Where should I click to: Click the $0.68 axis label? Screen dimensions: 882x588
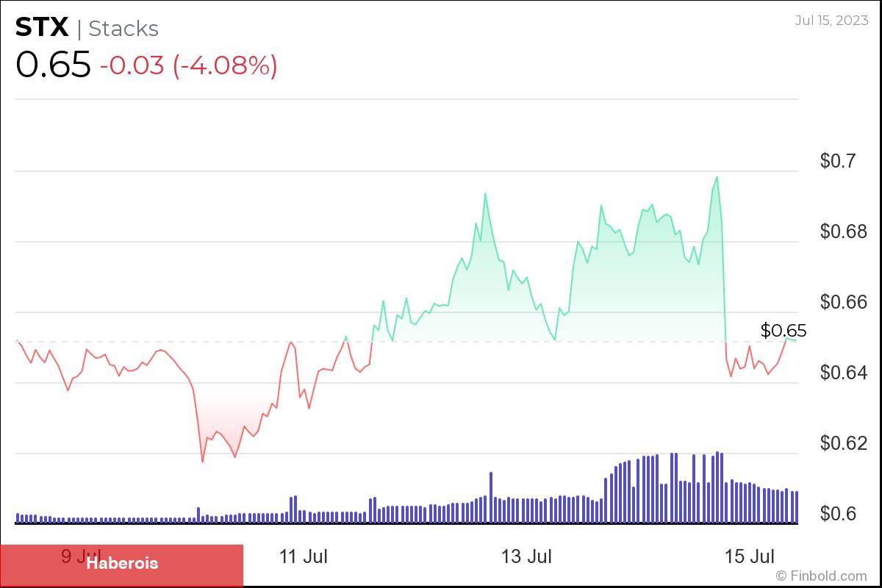pos(844,232)
